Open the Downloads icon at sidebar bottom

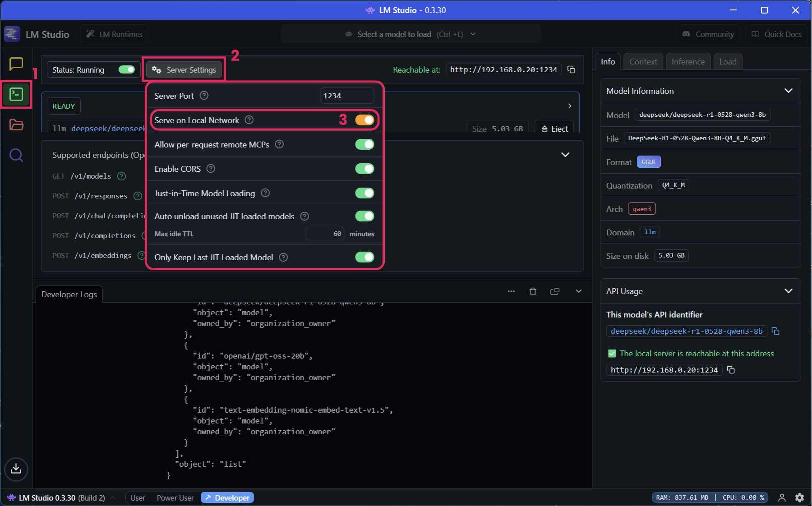16,469
